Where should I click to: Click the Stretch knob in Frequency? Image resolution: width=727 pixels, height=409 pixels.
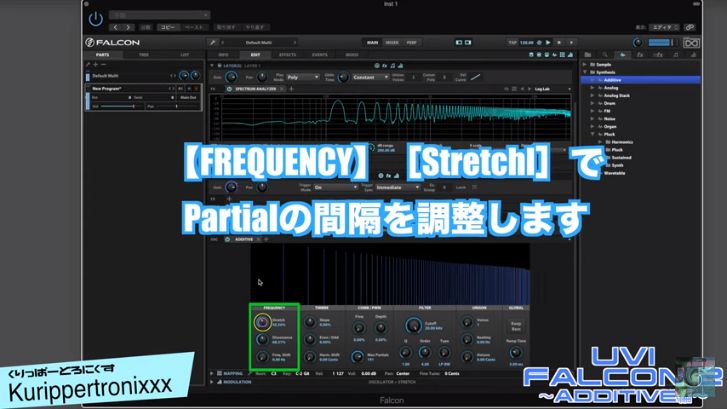click(x=262, y=322)
